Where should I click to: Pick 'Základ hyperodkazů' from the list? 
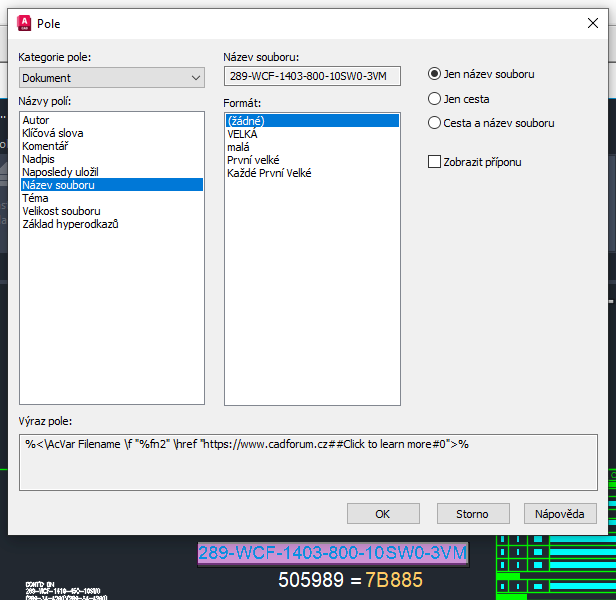pyautogui.click(x=70, y=224)
